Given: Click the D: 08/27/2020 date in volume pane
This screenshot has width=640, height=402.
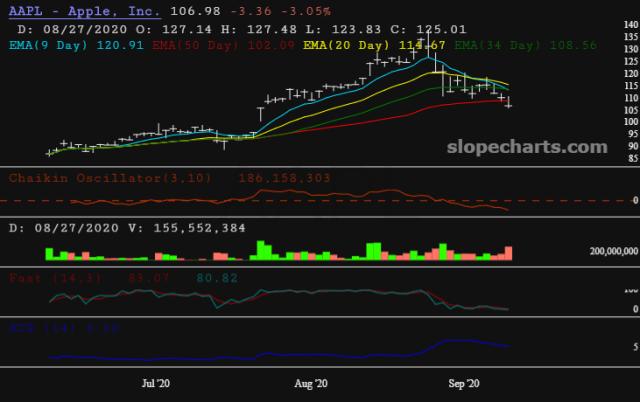Looking at the screenshot, I should pyautogui.click(x=64, y=228).
